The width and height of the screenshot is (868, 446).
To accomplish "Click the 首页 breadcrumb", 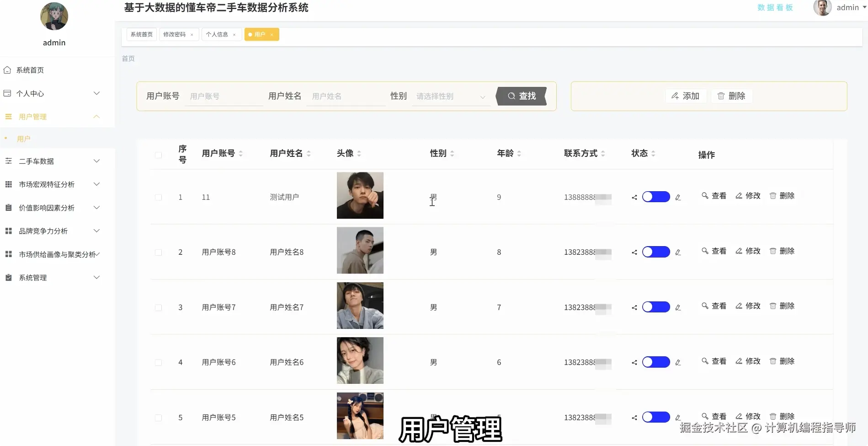I will [128, 59].
